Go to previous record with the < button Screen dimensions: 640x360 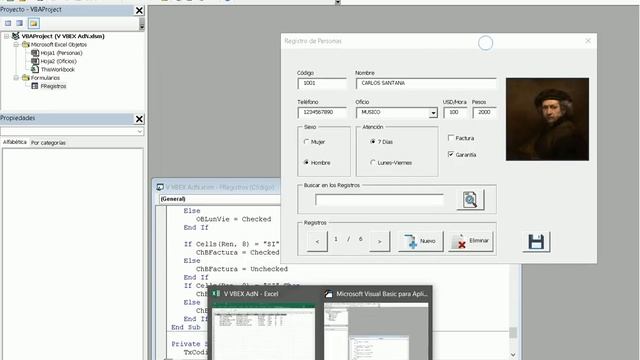click(x=317, y=242)
